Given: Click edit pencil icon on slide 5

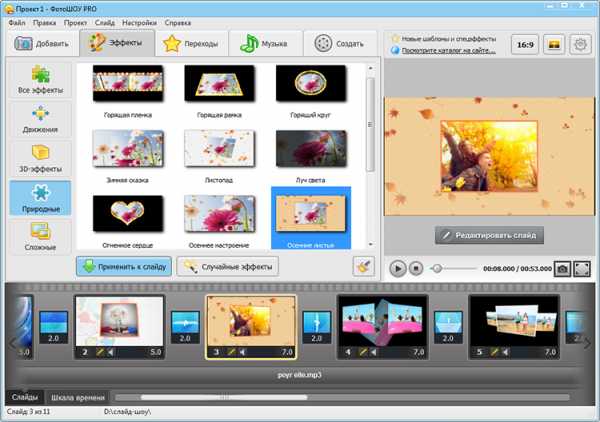Looking at the screenshot, I should tap(494, 352).
